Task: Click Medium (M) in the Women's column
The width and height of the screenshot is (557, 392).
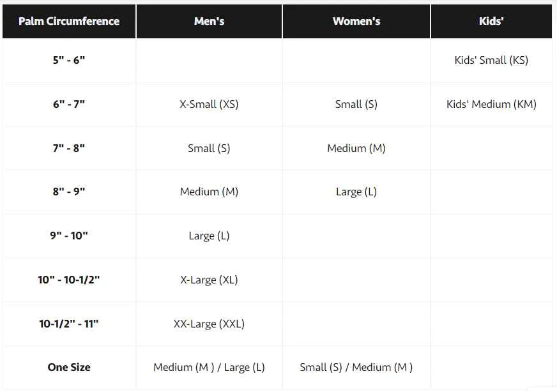Action: pos(356,148)
